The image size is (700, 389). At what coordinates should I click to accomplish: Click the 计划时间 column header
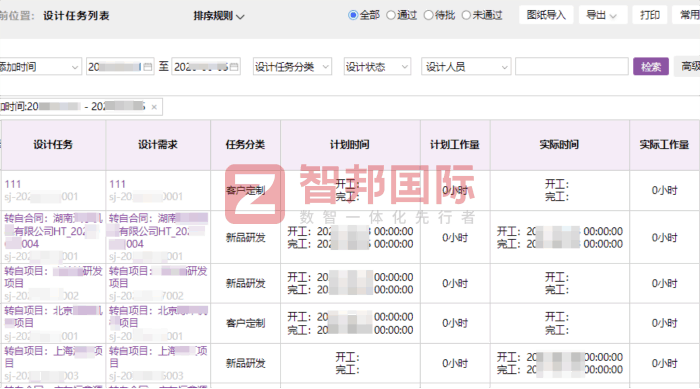click(350, 145)
